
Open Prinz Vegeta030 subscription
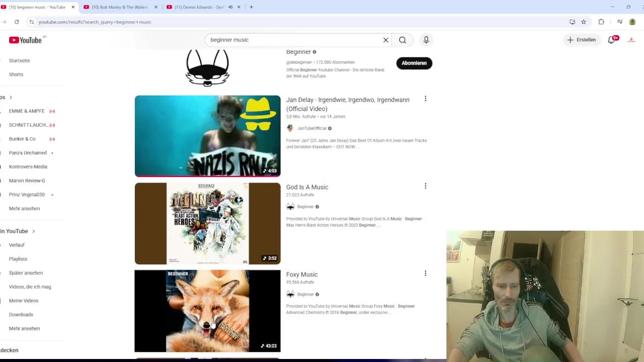[27, 195]
